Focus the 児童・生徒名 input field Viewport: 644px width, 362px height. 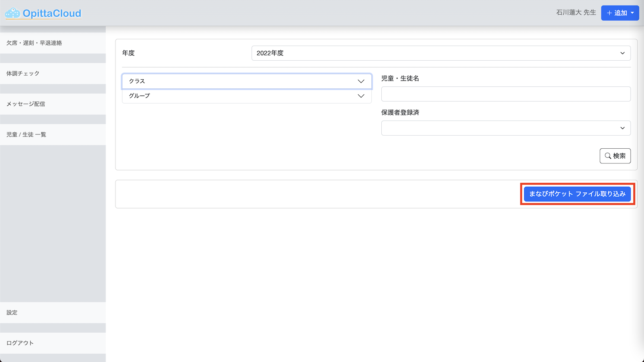click(x=506, y=94)
